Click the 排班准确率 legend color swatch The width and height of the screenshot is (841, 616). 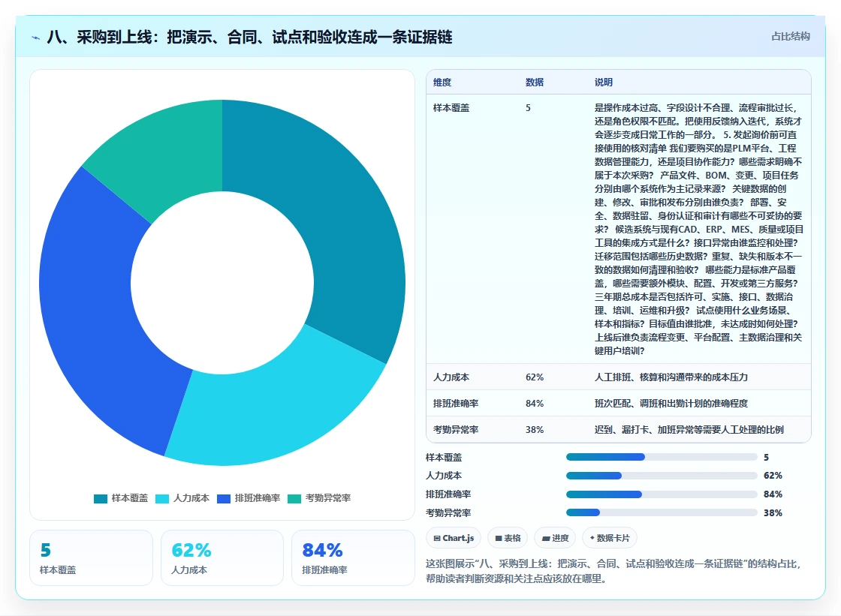(225, 499)
